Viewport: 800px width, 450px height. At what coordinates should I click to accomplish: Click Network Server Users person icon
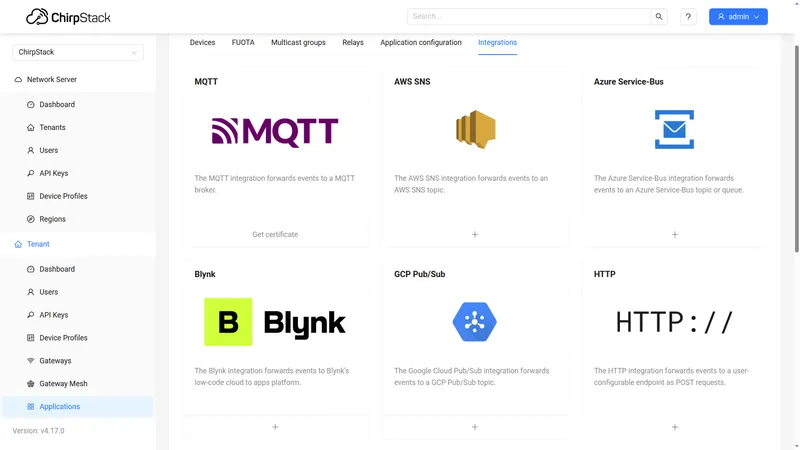[x=31, y=151]
